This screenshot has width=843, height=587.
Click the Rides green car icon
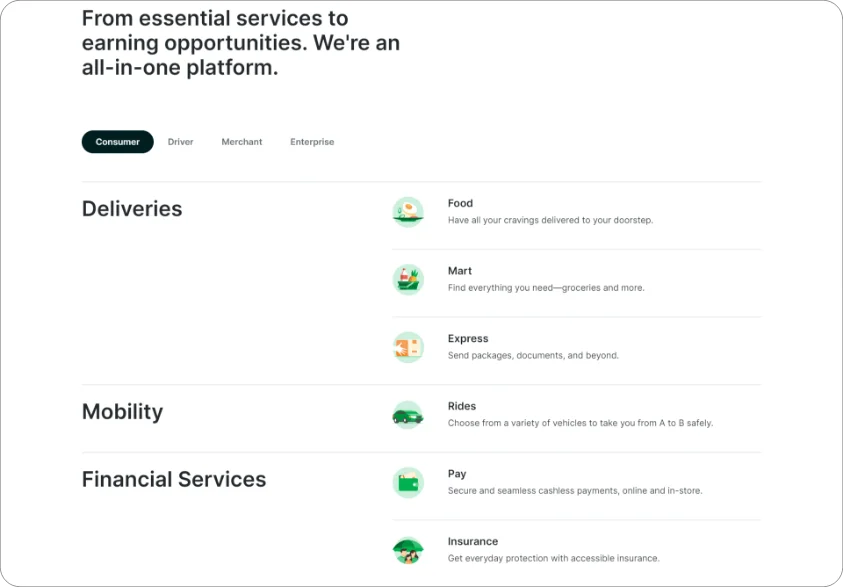(x=408, y=415)
